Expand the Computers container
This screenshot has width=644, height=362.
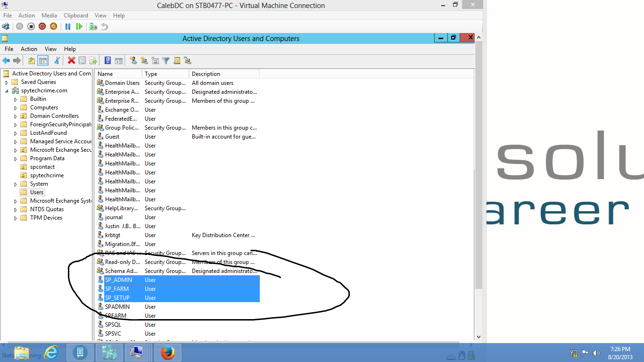pyautogui.click(x=16, y=107)
